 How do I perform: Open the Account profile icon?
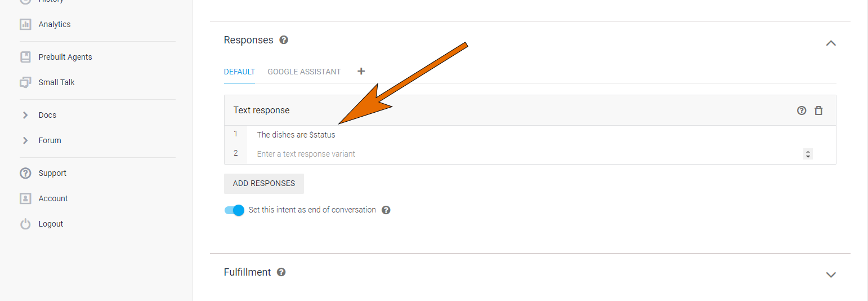[x=25, y=198]
